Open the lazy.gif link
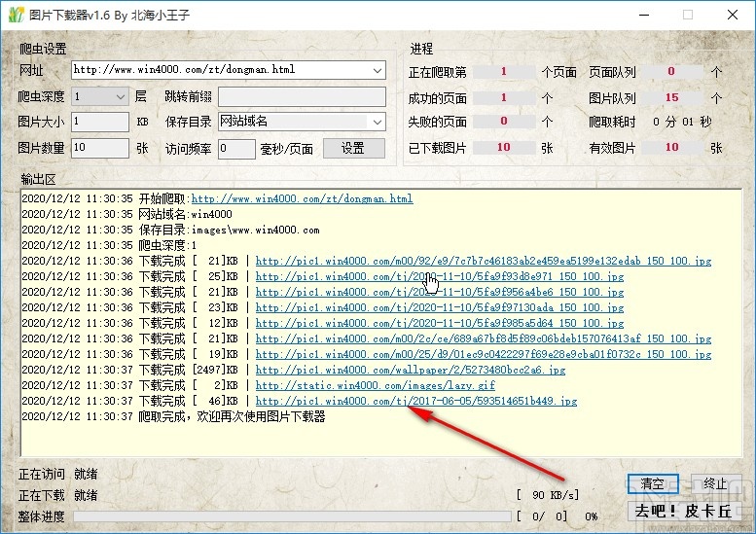This screenshot has width=756, height=534. point(376,385)
